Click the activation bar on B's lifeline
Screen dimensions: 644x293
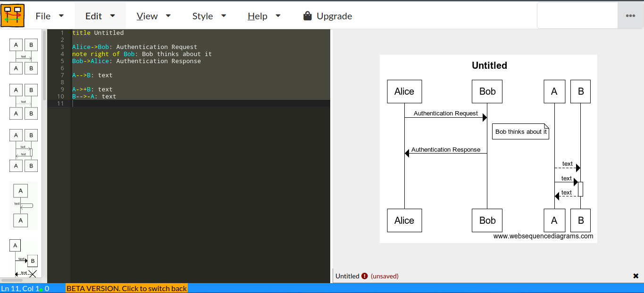click(580, 189)
